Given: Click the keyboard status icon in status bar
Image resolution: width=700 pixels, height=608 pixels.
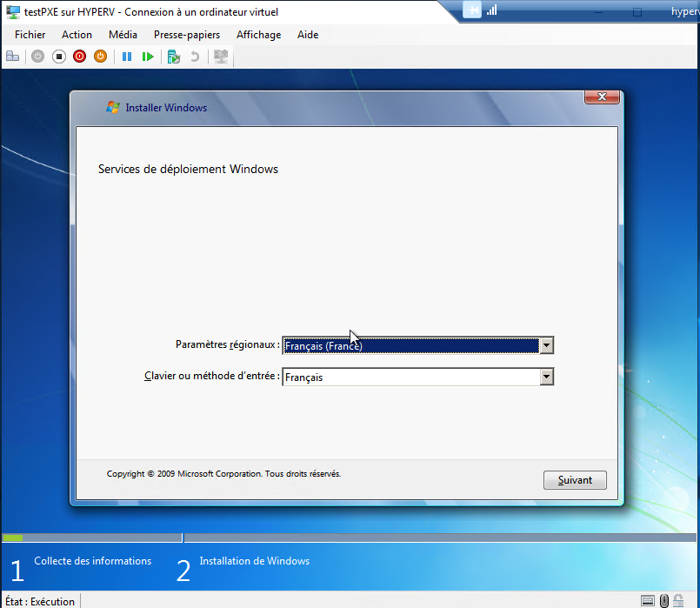Looking at the screenshot, I should 648,600.
